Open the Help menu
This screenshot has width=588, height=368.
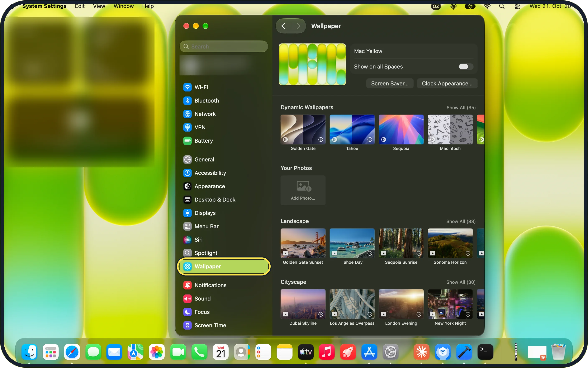tap(148, 6)
